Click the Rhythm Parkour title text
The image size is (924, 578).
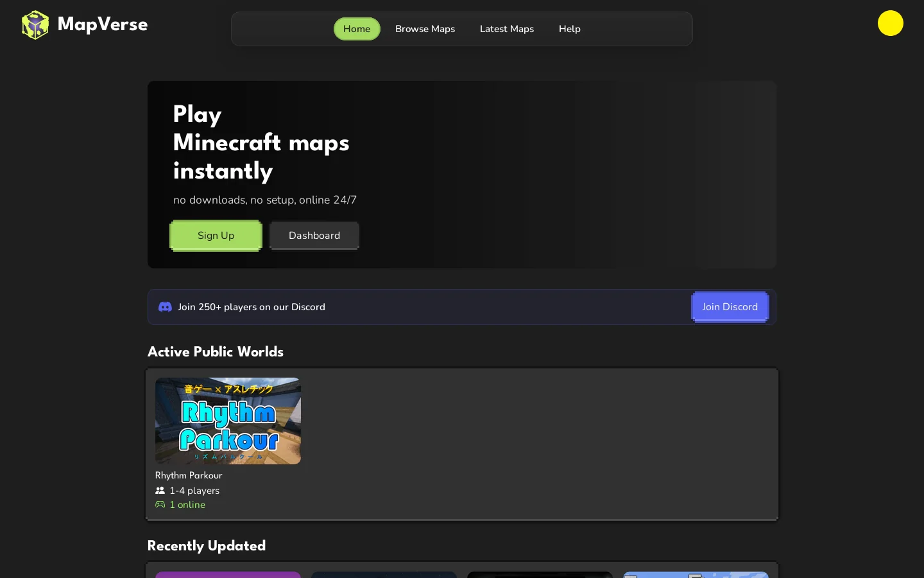(x=189, y=475)
